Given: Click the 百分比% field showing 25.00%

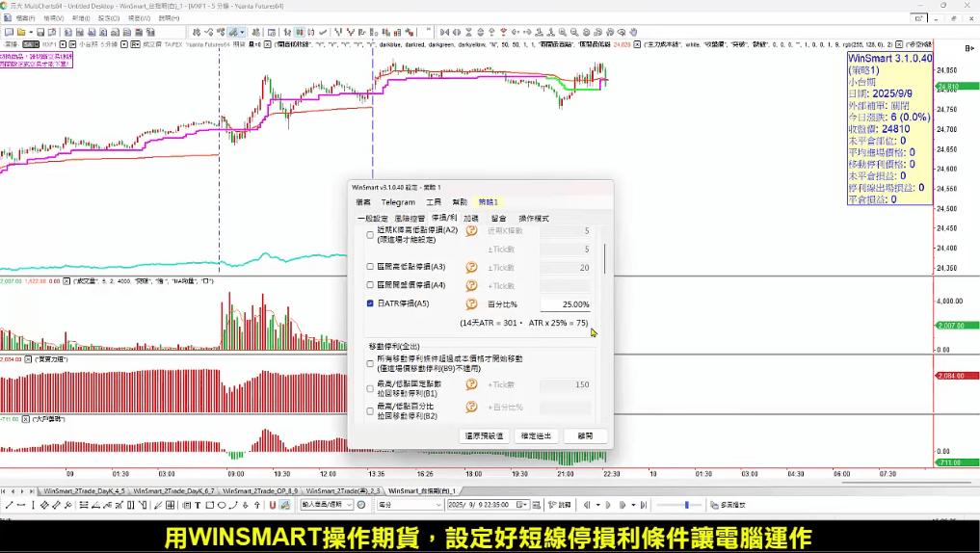Looking at the screenshot, I should coord(566,304).
